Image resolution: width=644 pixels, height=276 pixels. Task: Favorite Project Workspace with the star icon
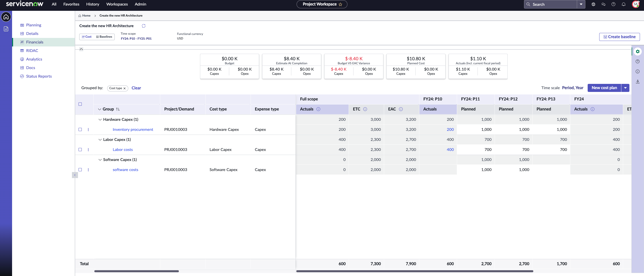[x=340, y=4]
